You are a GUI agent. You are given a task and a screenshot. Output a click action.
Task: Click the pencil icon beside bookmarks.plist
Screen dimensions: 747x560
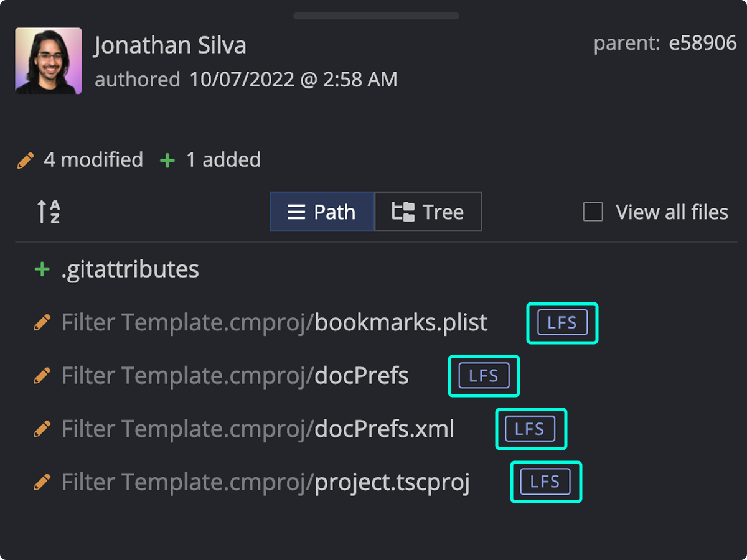pos(43,322)
